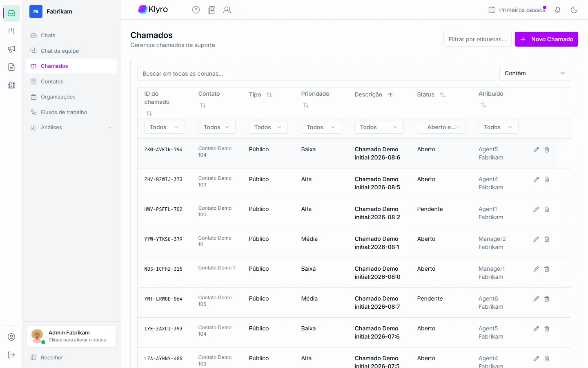Open Atribuído Todos filter dropdown
Screen dimensions: 588x368
coord(498,127)
